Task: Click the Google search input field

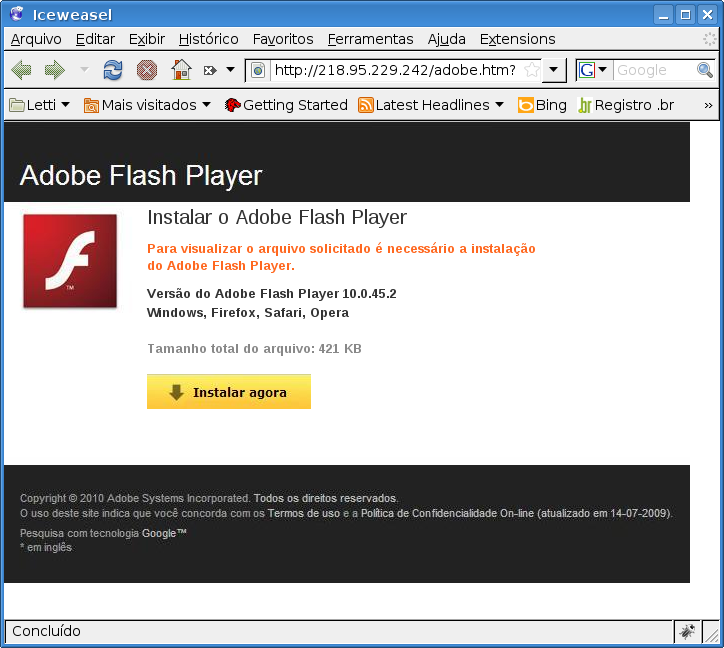Action: 654,70
